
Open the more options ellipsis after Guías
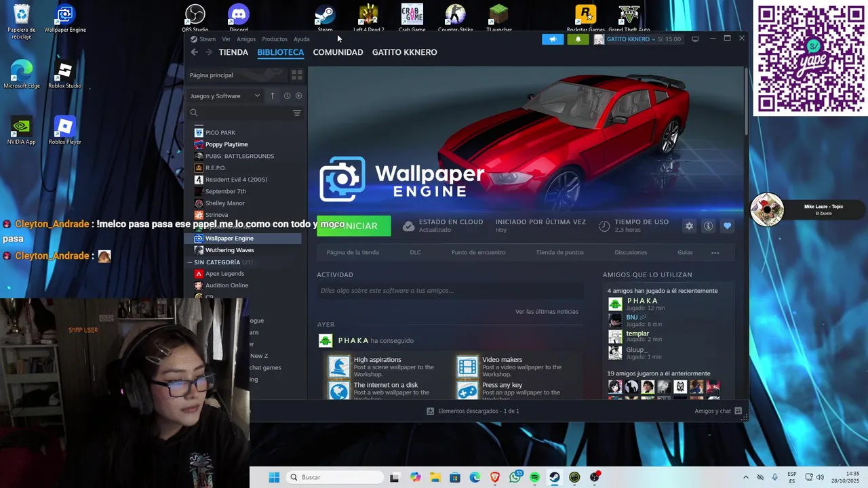coord(715,252)
